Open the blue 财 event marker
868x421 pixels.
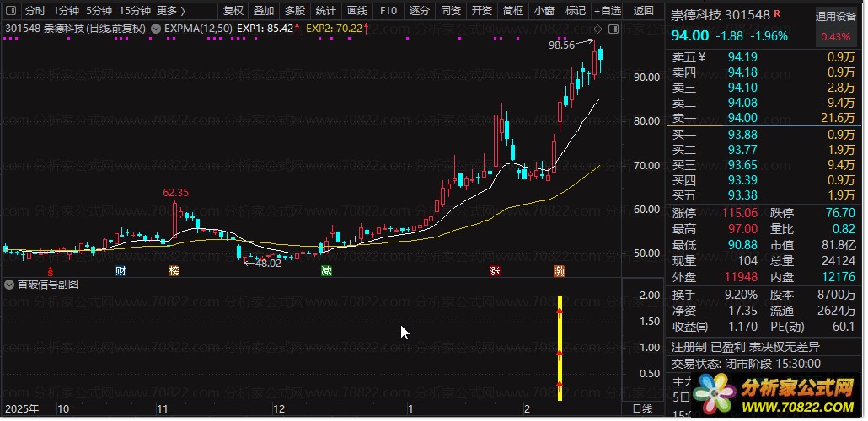(121, 271)
